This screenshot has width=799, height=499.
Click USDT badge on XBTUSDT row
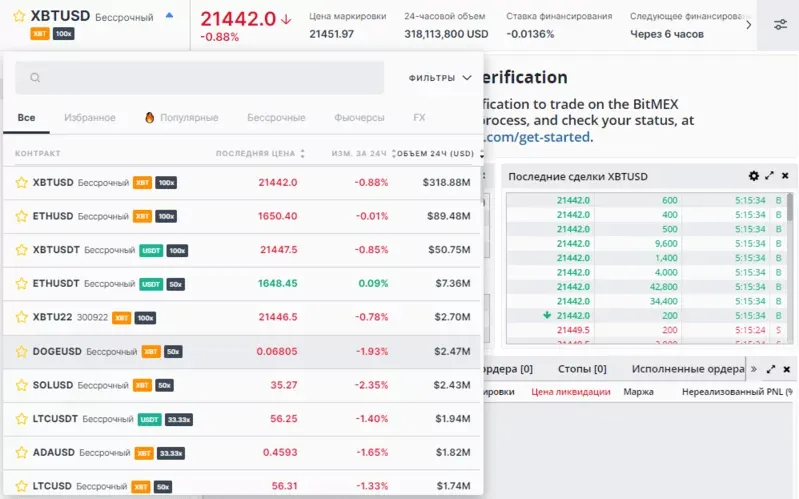pyautogui.click(x=151, y=250)
